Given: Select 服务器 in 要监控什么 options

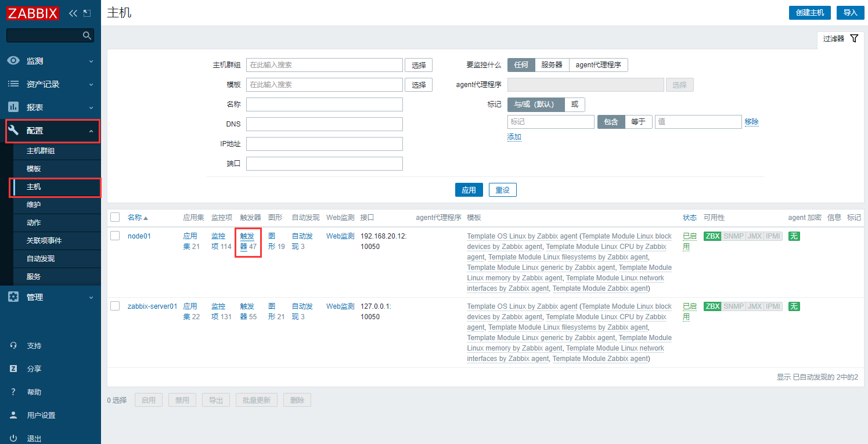Looking at the screenshot, I should click(552, 65).
